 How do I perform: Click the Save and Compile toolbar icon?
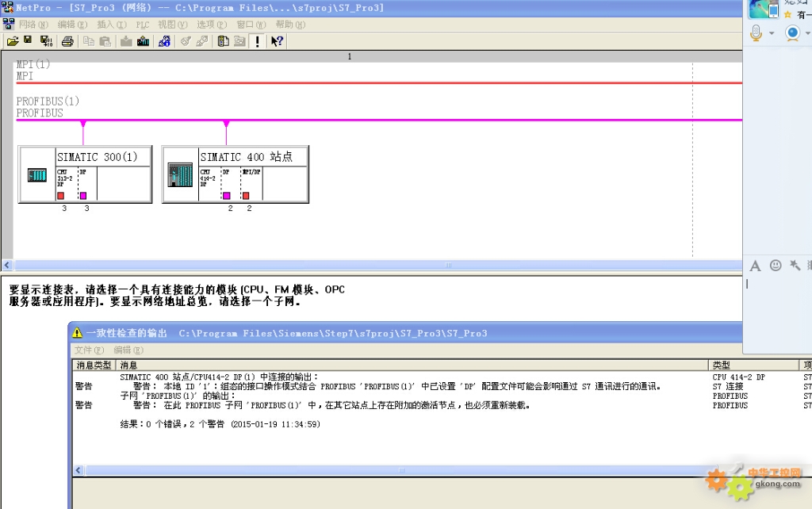[x=46, y=41]
